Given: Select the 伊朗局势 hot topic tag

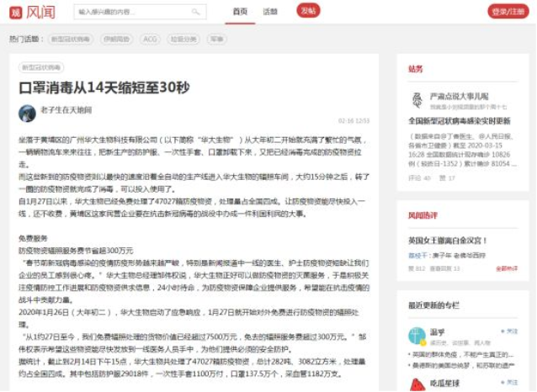Looking at the screenshot, I should point(116,39).
